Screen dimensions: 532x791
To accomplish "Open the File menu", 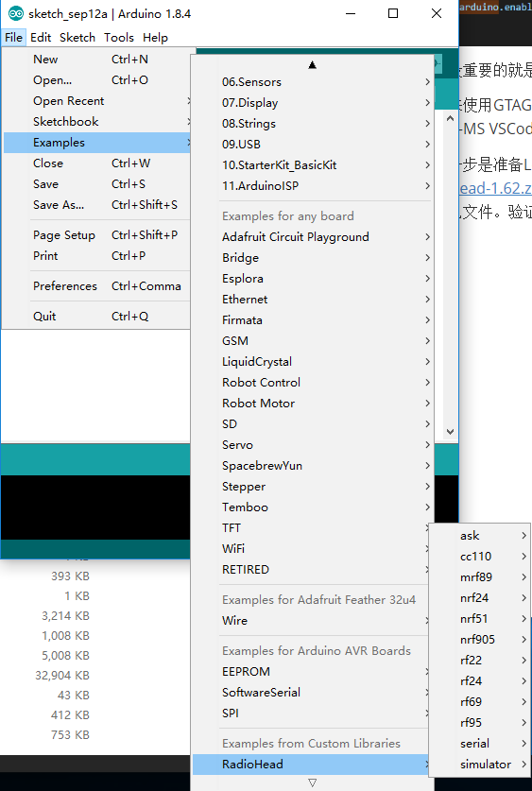I will coord(13,38).
